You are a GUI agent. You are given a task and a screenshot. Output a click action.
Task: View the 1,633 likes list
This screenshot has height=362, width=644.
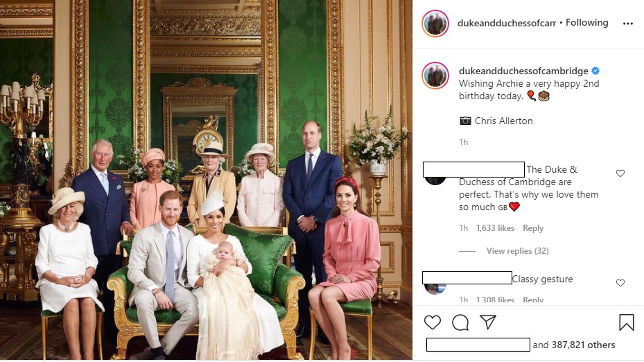(495, 228)
